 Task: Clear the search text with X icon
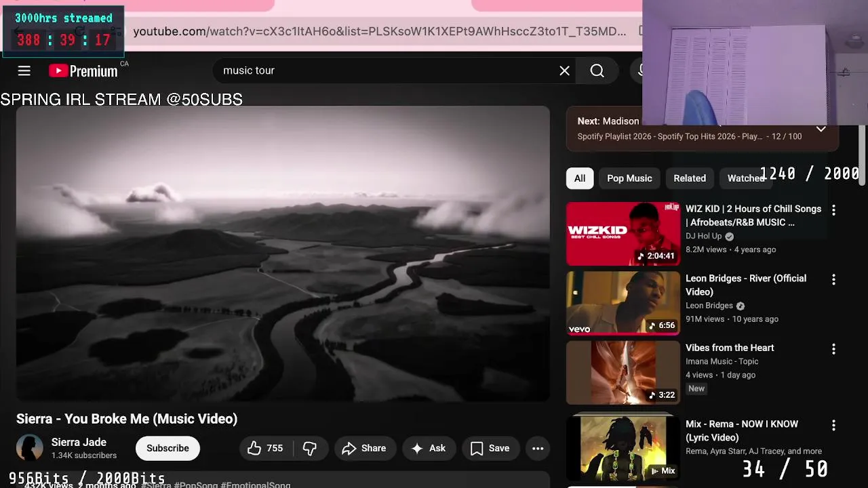point(564,70)
